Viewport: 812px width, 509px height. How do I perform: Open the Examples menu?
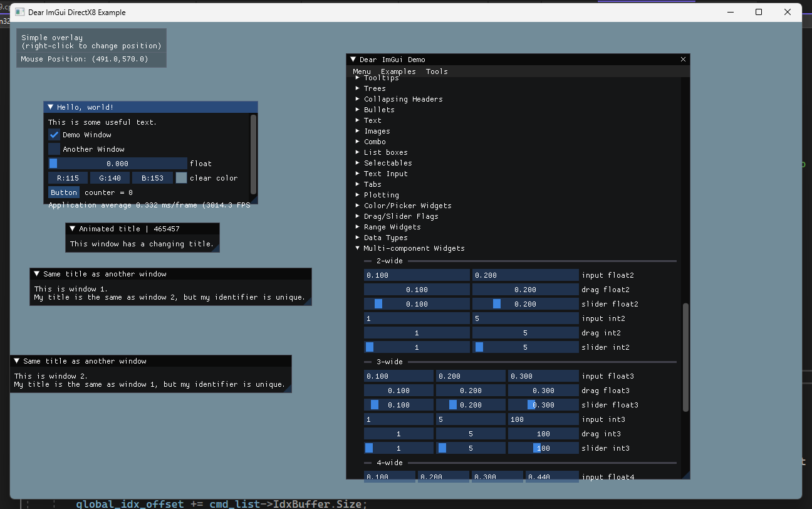point(398,71)
